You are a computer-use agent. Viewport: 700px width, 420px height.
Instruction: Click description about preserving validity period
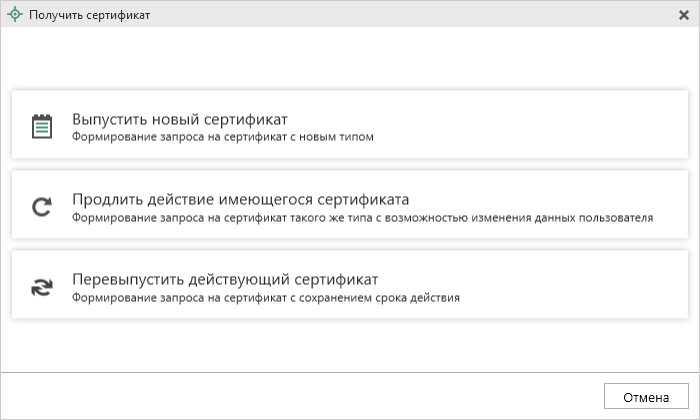[x=266, y=298]
